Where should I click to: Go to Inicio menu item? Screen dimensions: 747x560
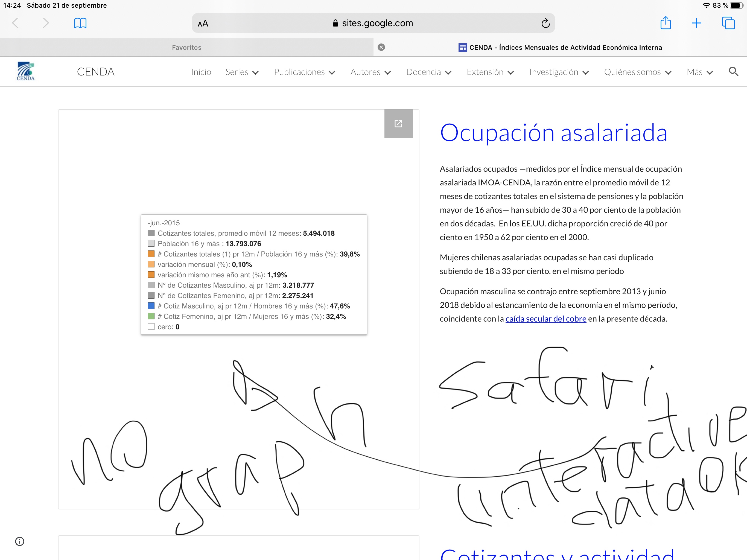coord(201,72)
